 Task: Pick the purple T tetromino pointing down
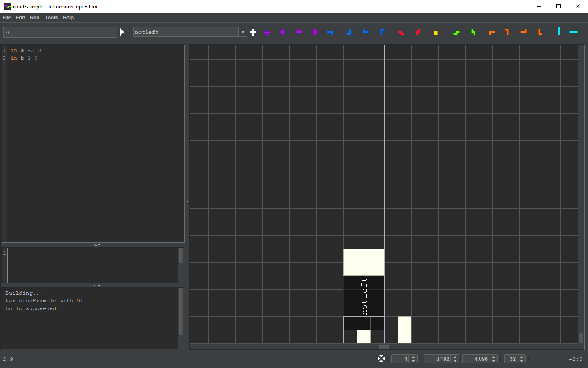click(267, 33)
